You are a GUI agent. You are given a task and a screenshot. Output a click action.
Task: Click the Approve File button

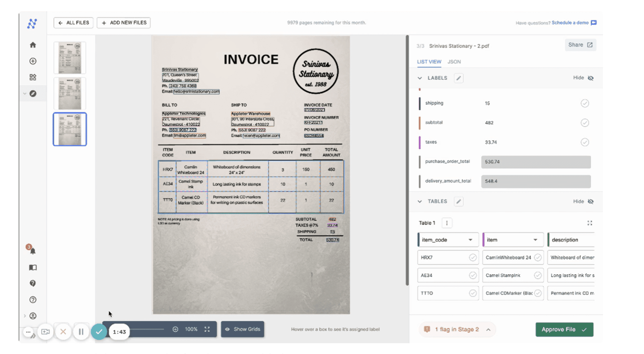[x=564, y=329]
